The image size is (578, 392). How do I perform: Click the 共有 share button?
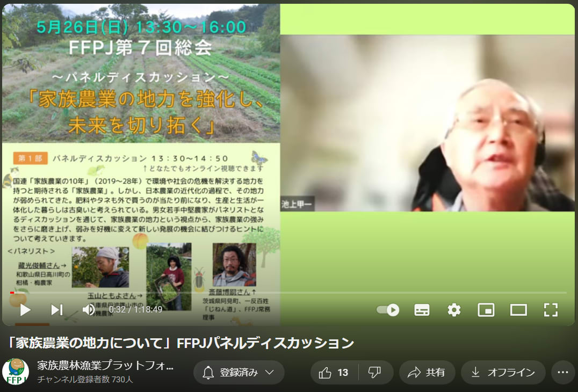tap(427, 373)
